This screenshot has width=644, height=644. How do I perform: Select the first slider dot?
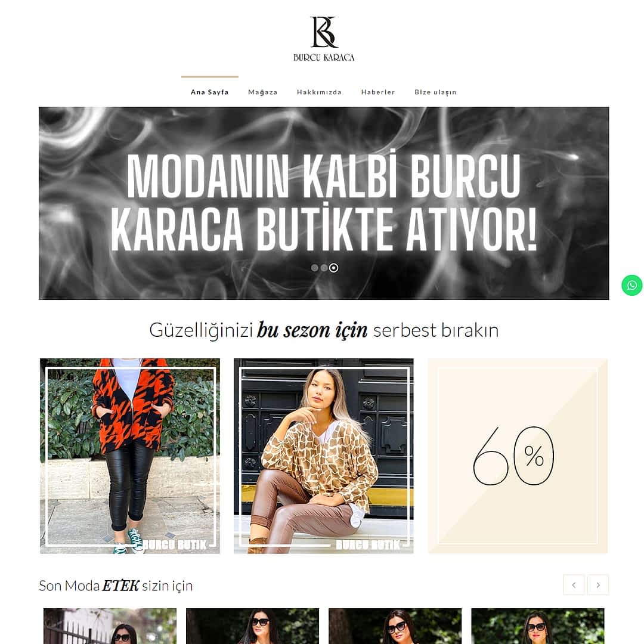315,268
